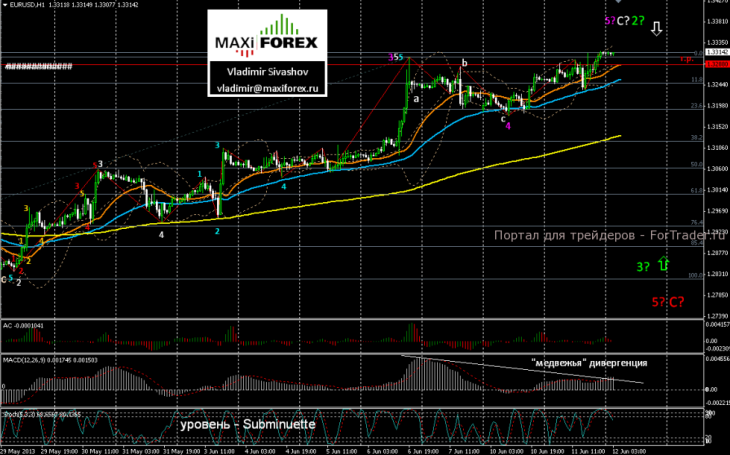Click the 6 Jun 19:00 time axis label
730x455 pixels.
click(423, 451)
